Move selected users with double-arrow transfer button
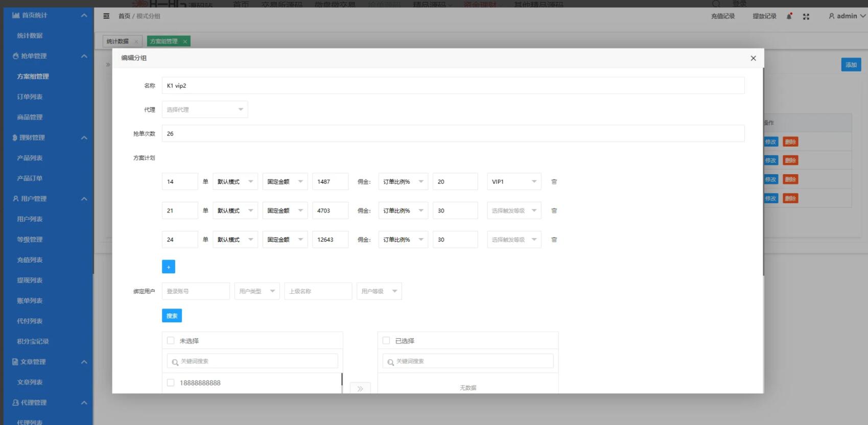The width and height of the screenshot is (868, 425). pos(360,388)
